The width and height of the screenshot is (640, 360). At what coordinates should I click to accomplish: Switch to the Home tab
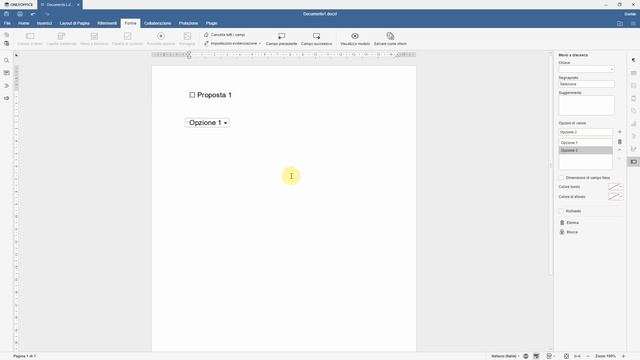(24, 23)
